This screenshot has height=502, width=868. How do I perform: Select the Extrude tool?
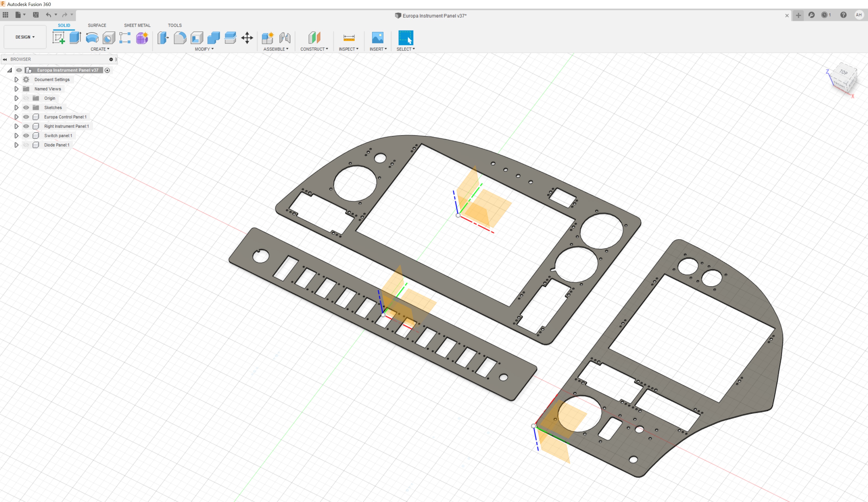point(75,38)
